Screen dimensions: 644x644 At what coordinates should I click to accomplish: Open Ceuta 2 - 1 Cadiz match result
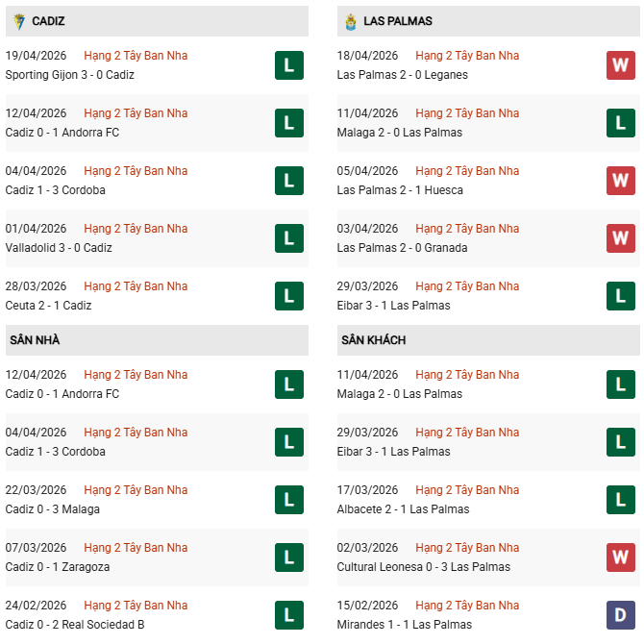[48, 306]
